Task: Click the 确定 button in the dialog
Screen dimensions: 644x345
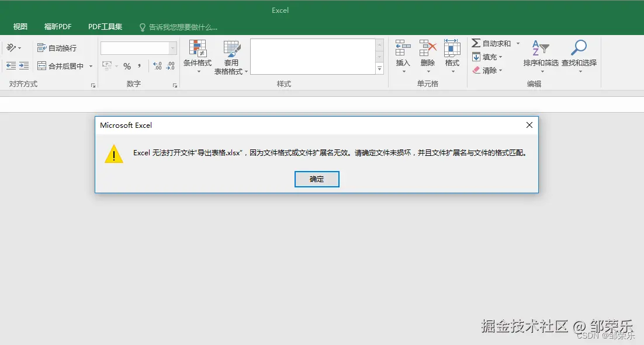Action: click(317, 179)
